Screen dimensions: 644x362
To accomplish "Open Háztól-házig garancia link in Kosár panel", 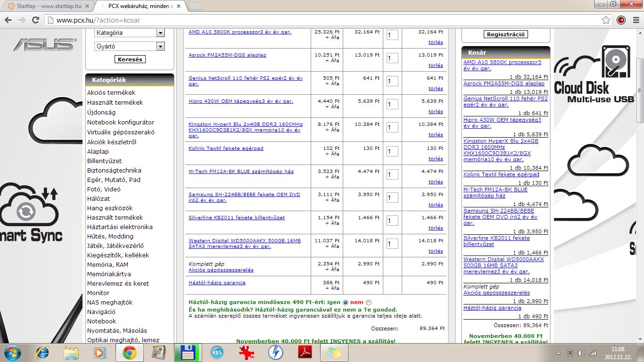I will 492,308.
